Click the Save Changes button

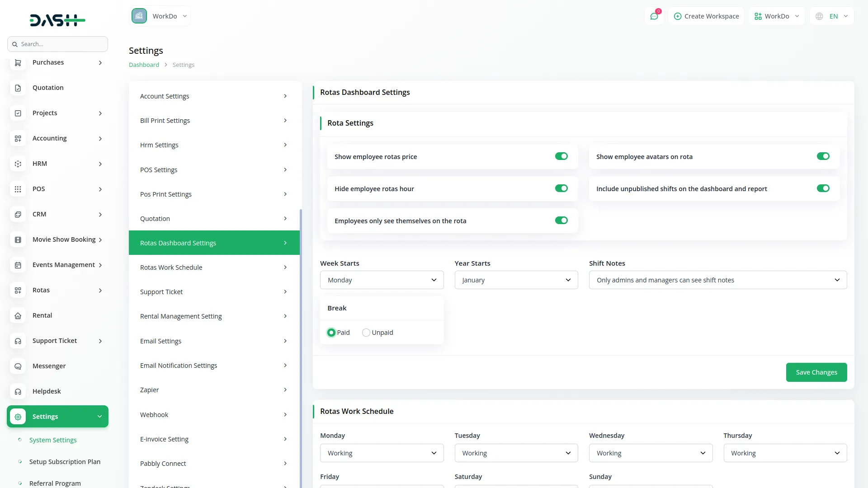pos(816,372)
